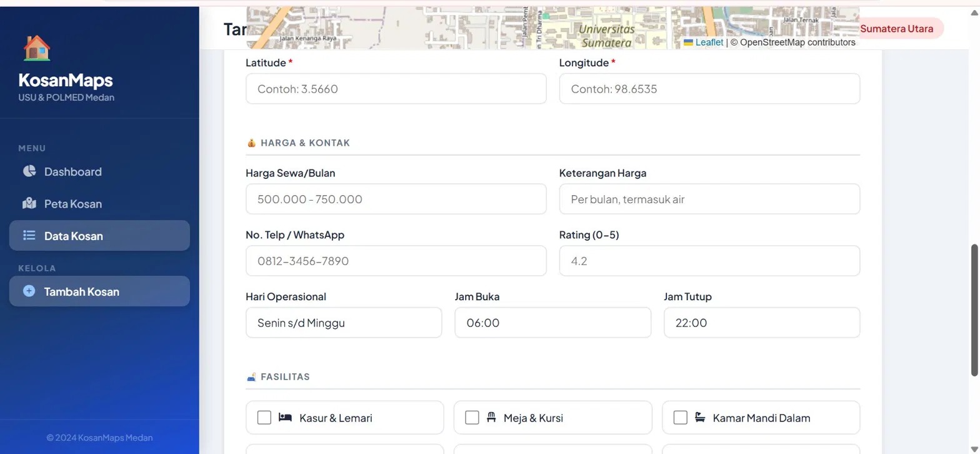Image resolution: width=980 pixels, height=454 pixels.
Task: Click the bathtub icon beside Kamar Mandi Dalam
Action: point(700,417)
